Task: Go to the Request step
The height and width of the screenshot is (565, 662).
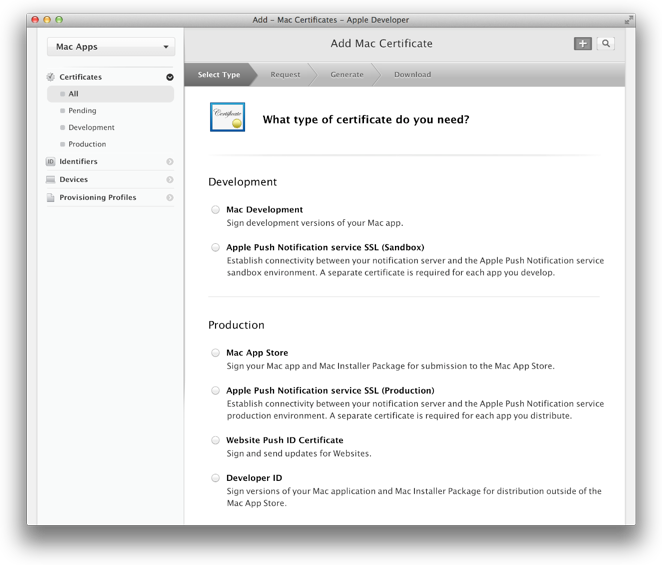Action: pyautogui.click(x=285, y=75)
